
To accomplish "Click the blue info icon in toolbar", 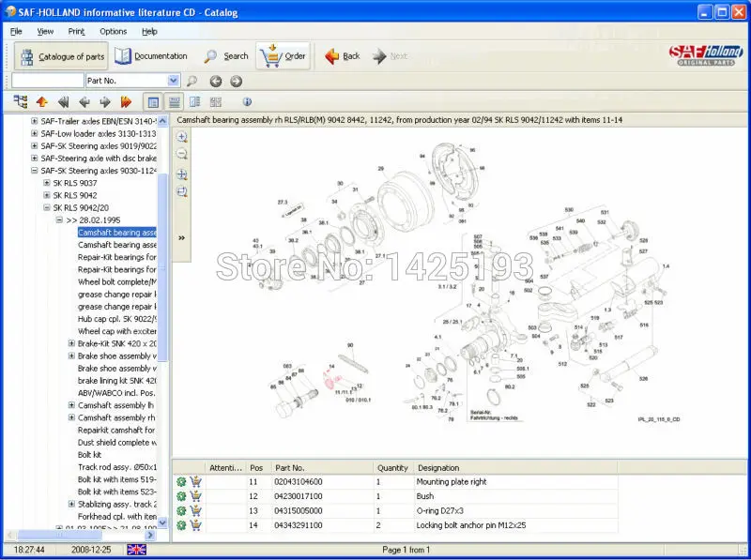I will (247, 102).
